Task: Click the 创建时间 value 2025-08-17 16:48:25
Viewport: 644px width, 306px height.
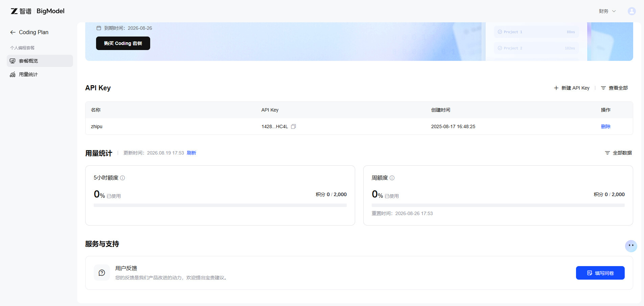Action: pyautogui.click(x=453, y=126)
